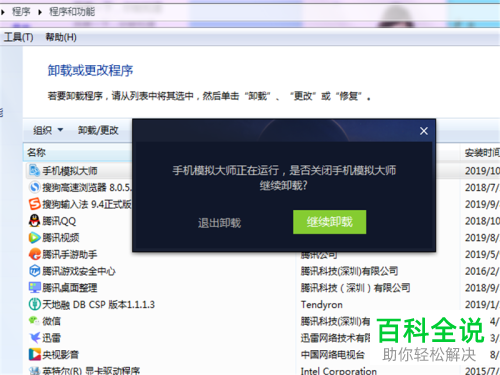Click 腾讯科技(深圳)有限公司 for 腾讯游戏安全中心
The image size is (500, 375).
point(349,271)
